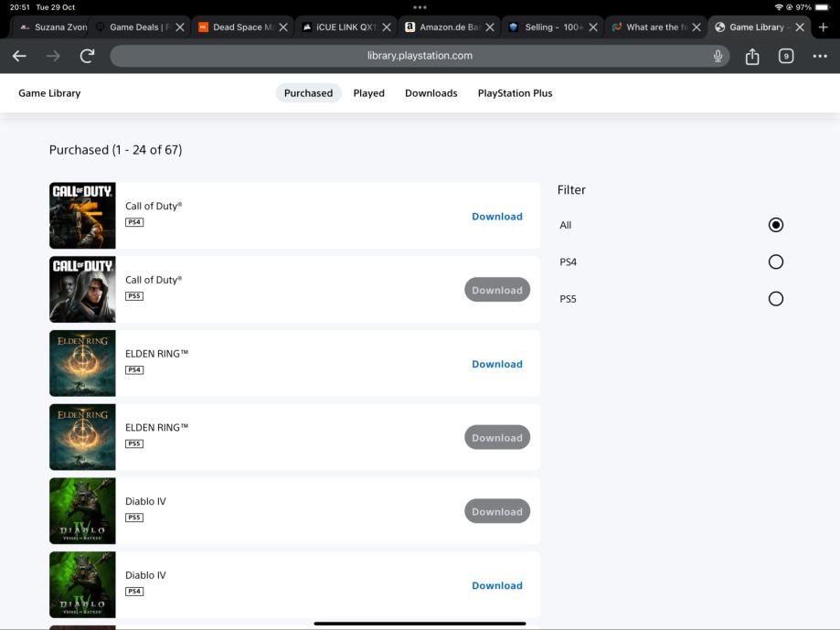This screenshot has height=630, width=840.
Task: Switch to the Suzana Zvon tab
Action: (52, 27)
